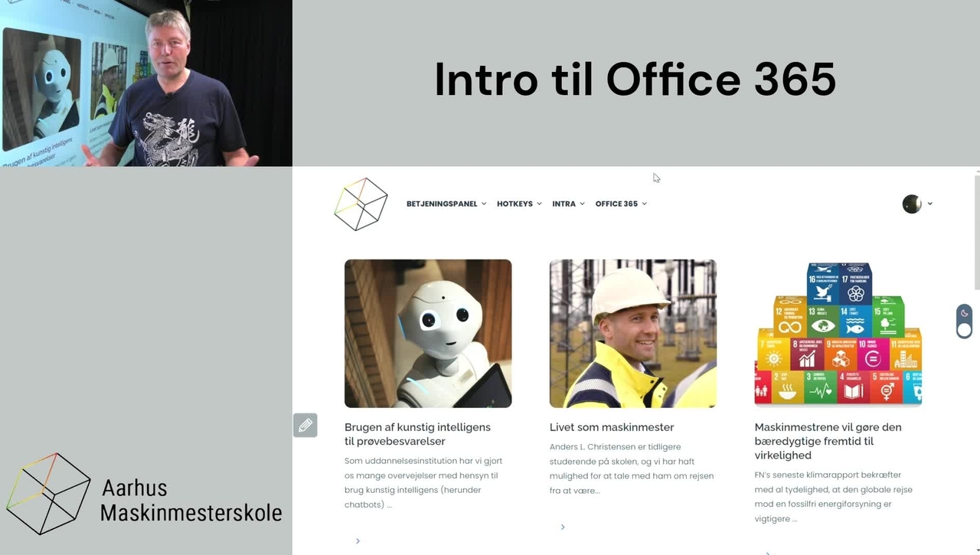Click arrow under kunstig intelligens excerpt
This screenshot has width=980, height=555.
358,541
